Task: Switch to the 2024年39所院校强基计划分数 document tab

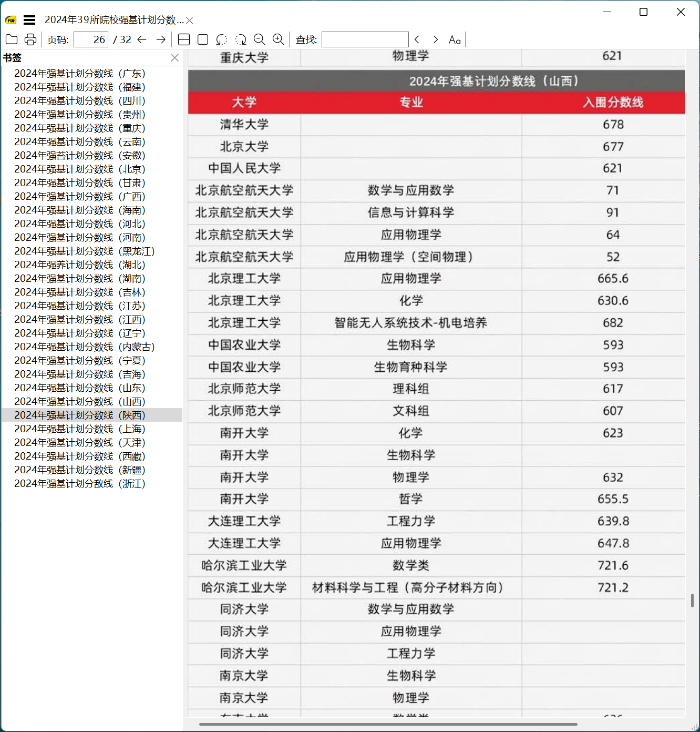Action: [115, 20]
